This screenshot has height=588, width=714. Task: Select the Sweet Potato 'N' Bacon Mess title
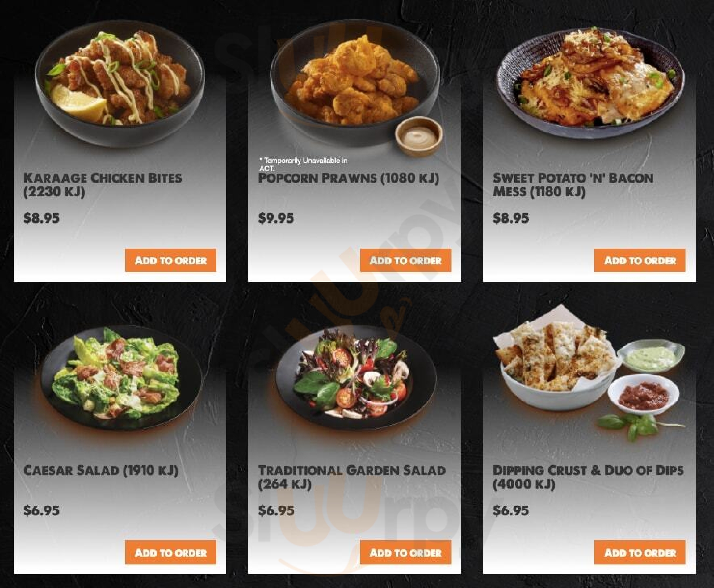tap(573, 185)
